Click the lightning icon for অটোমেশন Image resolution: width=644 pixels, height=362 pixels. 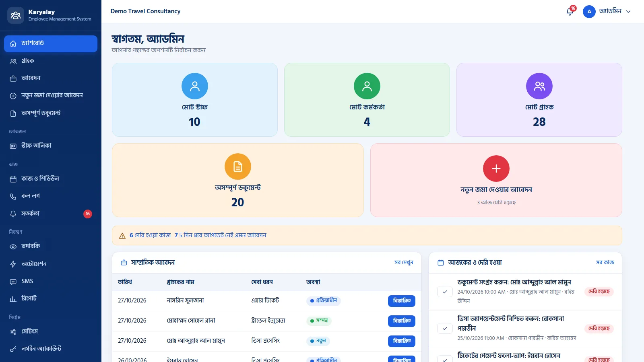coord(13,264)
